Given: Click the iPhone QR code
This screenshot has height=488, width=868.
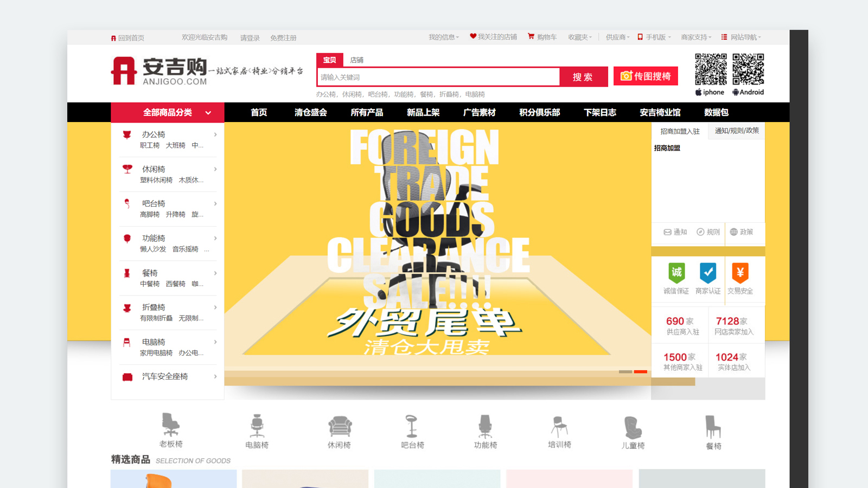Looking at the screenshot, I should [x=711, y=69].
